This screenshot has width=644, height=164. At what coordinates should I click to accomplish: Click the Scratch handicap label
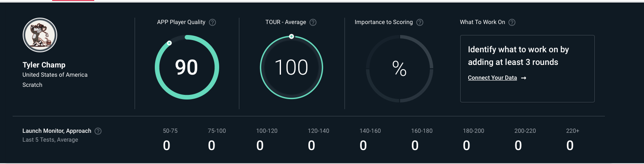click(32, 85)
